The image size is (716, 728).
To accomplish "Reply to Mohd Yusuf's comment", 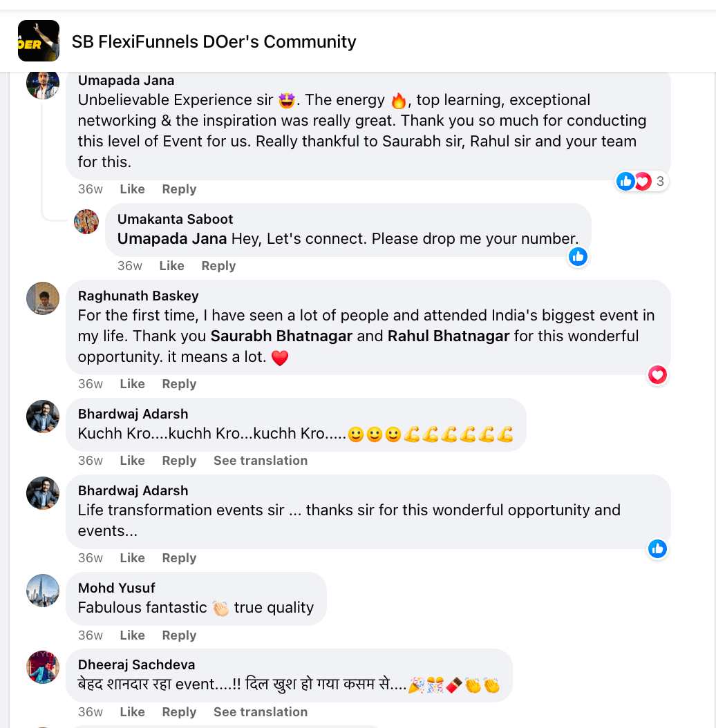I will [x=179, y=635].
